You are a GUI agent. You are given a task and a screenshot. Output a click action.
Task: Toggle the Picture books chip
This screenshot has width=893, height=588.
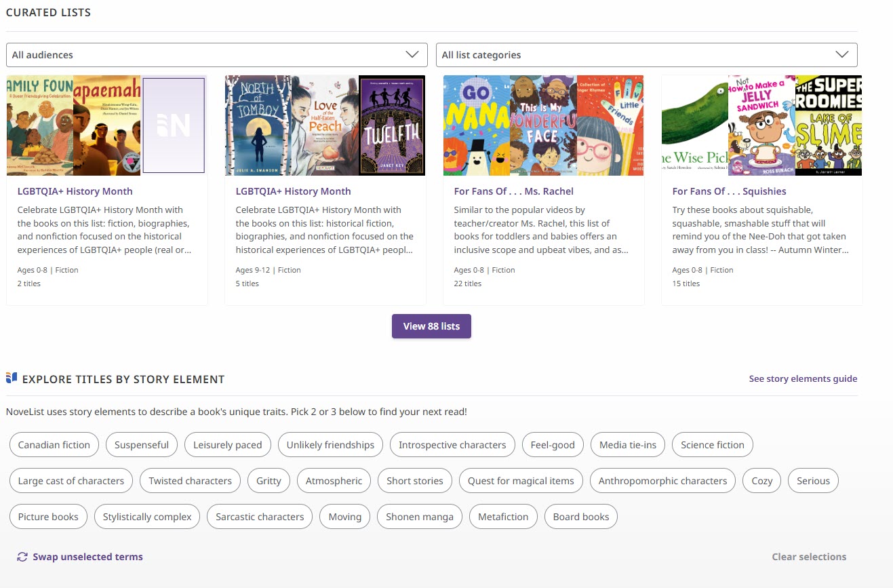click(48, 517)
